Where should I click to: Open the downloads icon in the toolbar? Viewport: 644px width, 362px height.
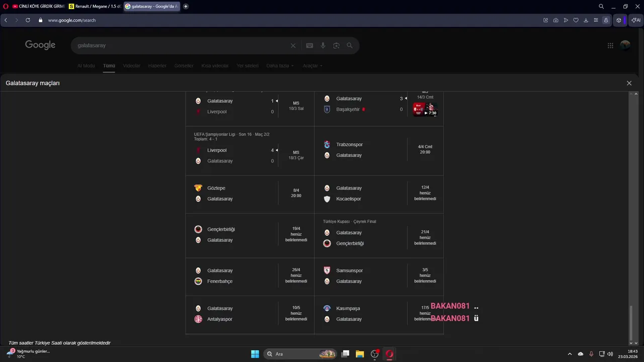click(x=586, y=20)
